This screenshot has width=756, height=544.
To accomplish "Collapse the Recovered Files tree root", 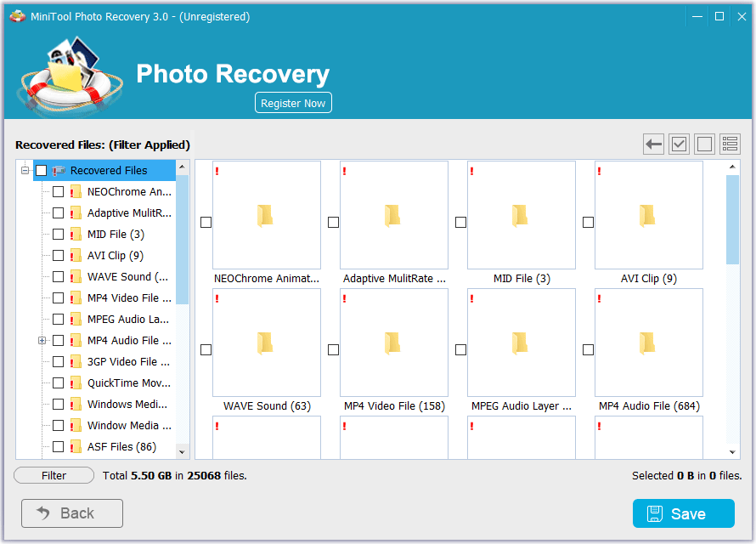I will click(25, 171).
